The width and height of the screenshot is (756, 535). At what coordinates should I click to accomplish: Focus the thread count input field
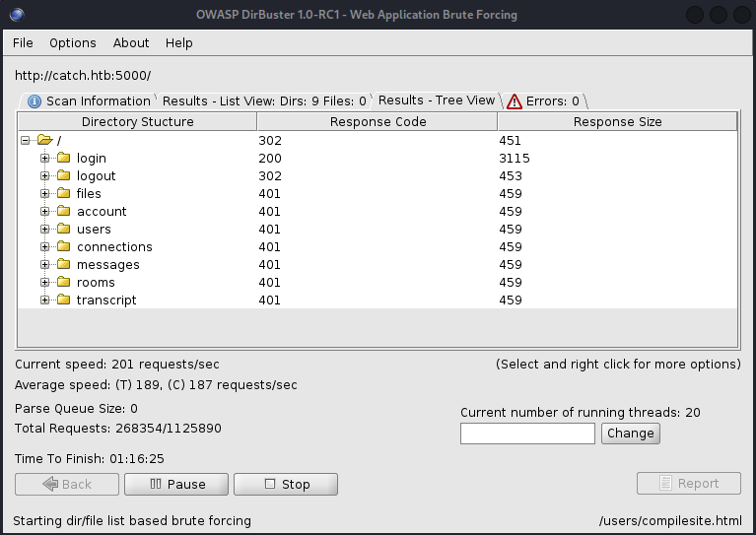click(x=527, y=434)
